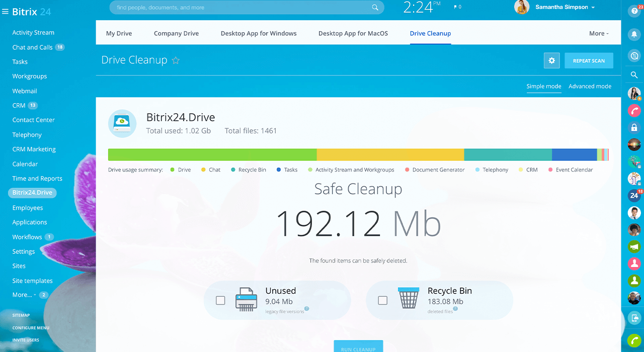Click the magnifier search icon in the right bar

634,75
